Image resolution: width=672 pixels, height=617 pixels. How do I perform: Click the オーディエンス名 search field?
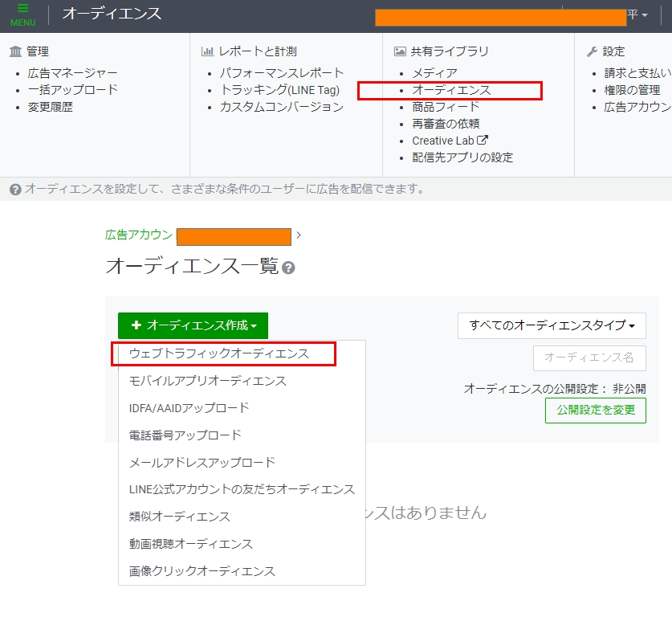[589, 358]
